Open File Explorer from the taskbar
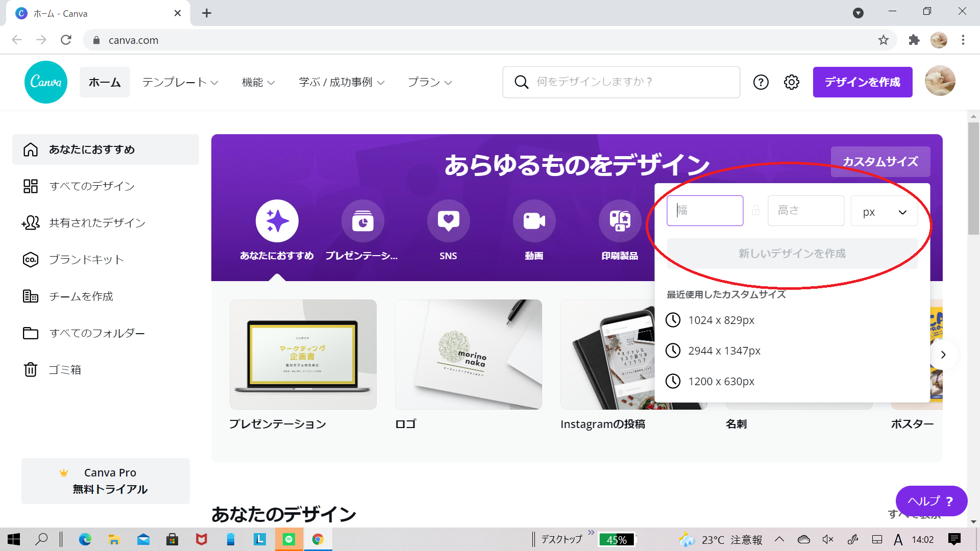 click(x=114, y=539)
